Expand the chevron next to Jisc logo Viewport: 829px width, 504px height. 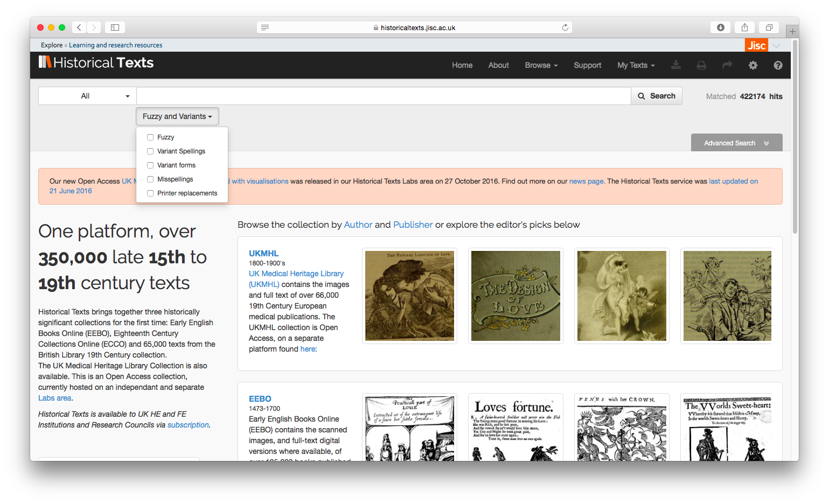pos(776,46)
